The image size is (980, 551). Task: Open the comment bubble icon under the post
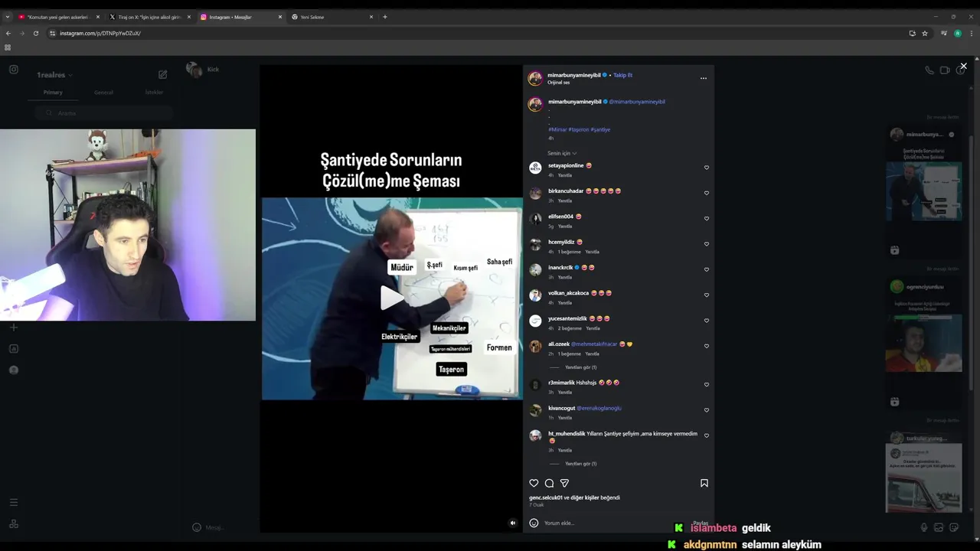tap(549, 483)
